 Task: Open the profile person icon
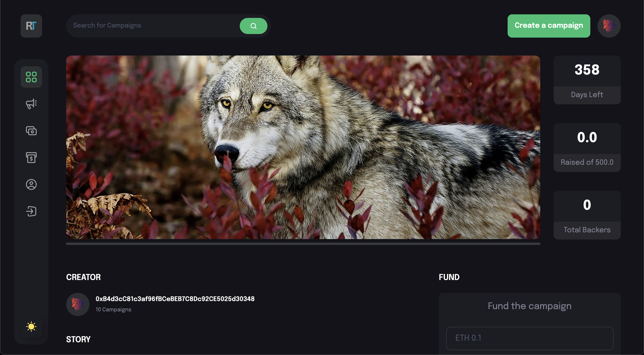[31, 184]
